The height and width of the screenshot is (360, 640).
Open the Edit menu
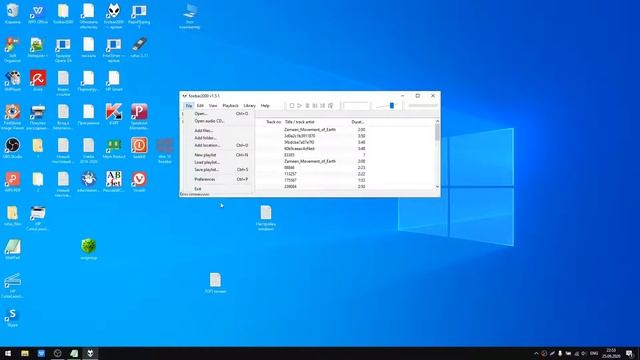click(x=200, y=106)
